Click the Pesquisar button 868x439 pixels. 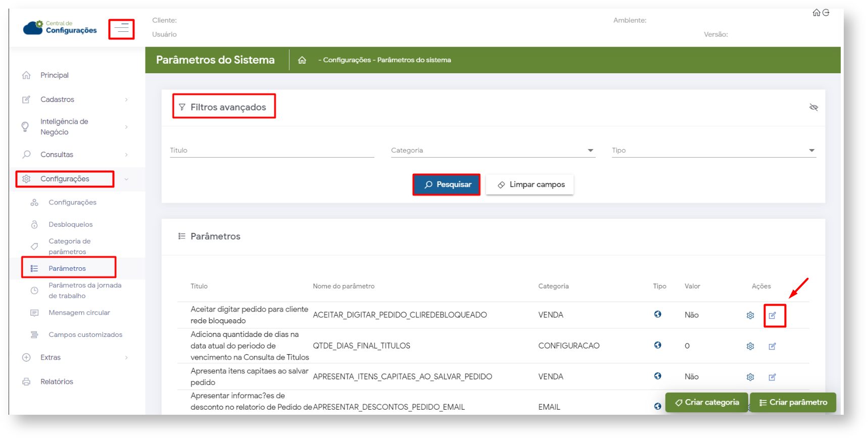(x=447, y=185)
